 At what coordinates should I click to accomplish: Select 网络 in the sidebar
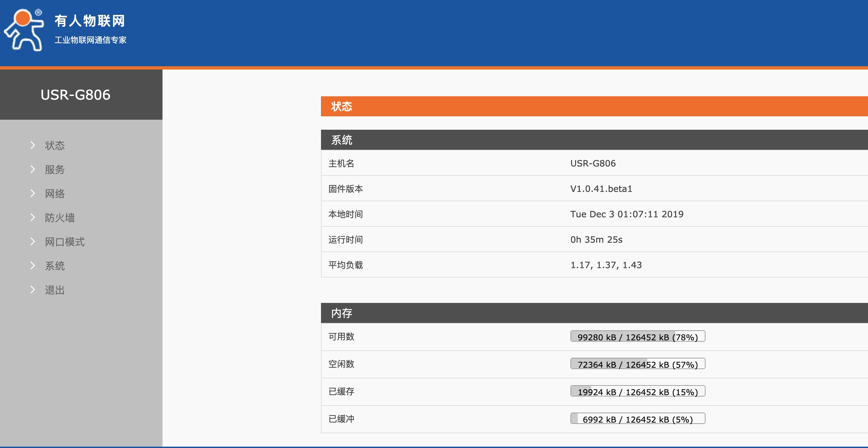pos(55,194)
